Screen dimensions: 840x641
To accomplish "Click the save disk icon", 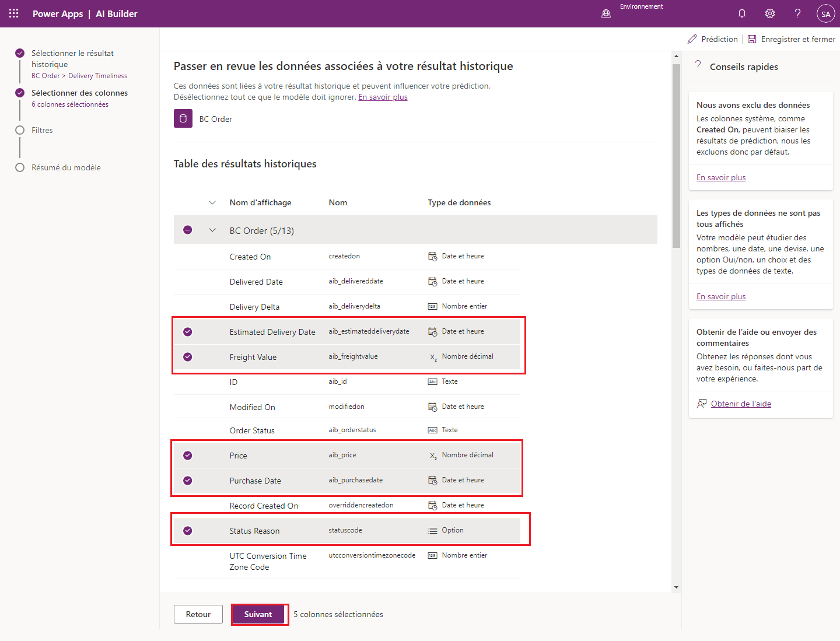I will point(752,39).
